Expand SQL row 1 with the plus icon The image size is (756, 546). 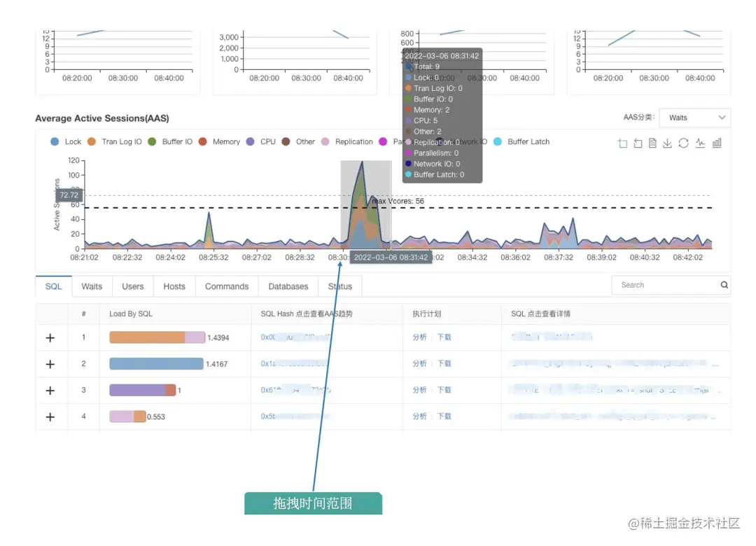(50, 338)
